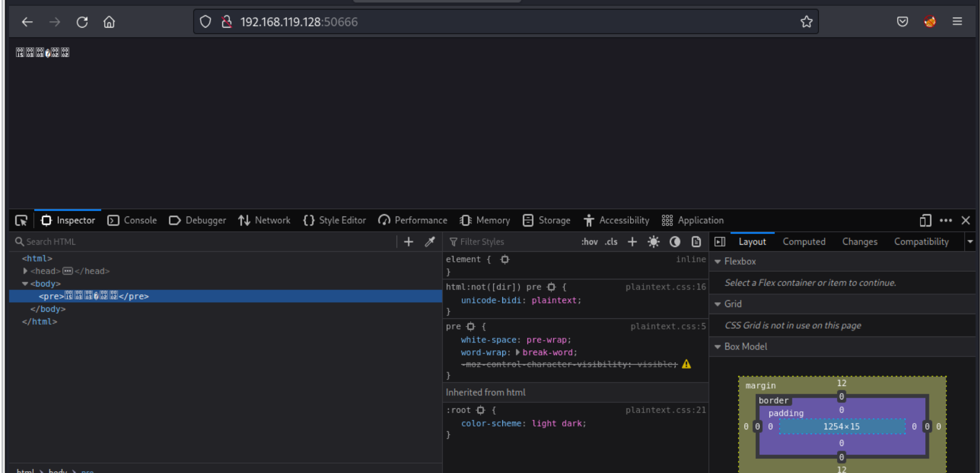980x473 pixels.
Task: Open the .cls classes panel
Action: pos(611,242)
